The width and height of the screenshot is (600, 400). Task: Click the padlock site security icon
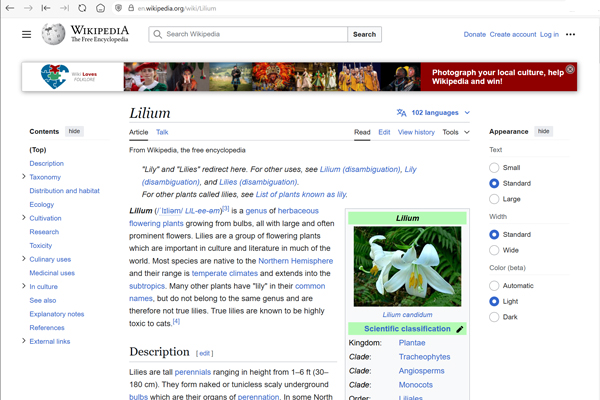click(131, 8)
